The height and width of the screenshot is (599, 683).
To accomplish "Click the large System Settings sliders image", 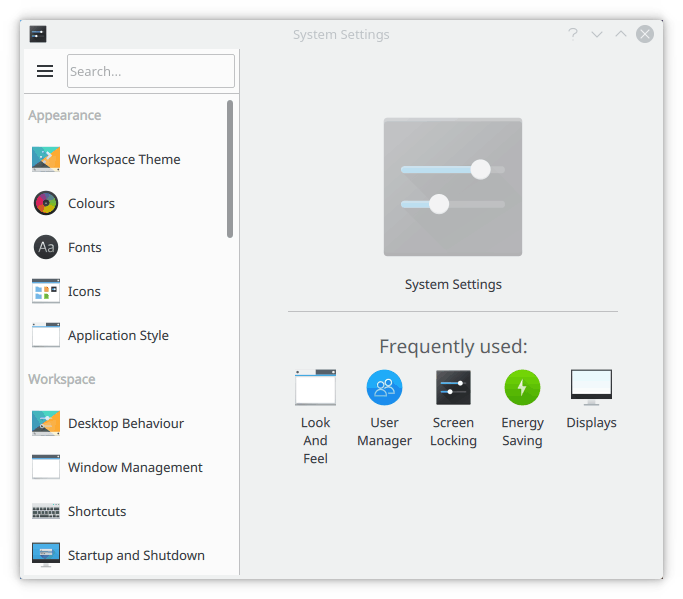I will pos(453,187).
